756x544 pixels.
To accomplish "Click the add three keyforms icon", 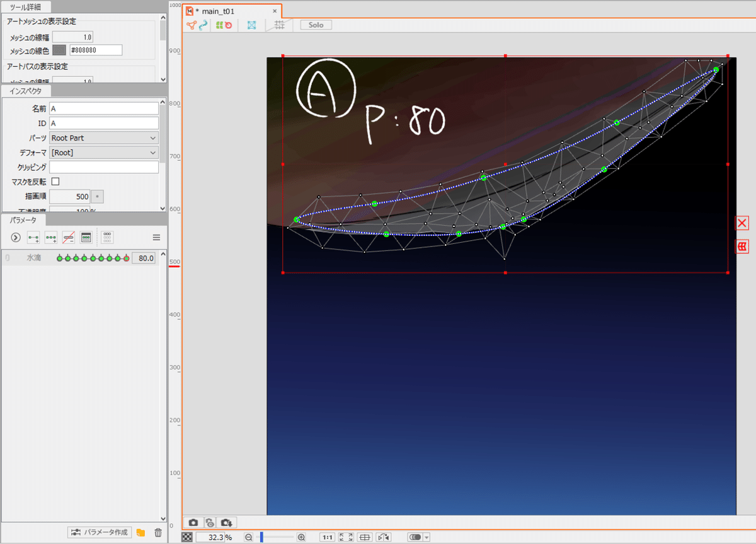I will pos(51,238).
